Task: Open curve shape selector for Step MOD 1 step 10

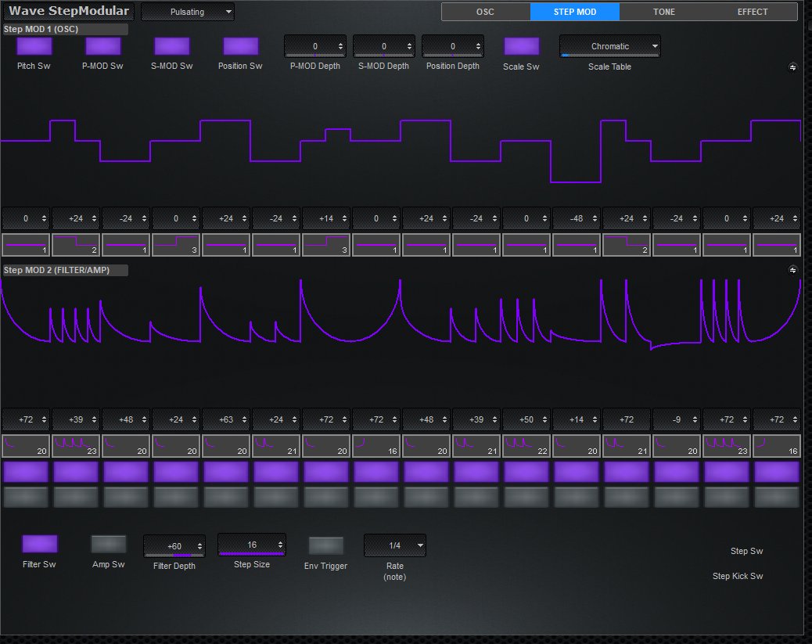Action: [x=476, y=245]
